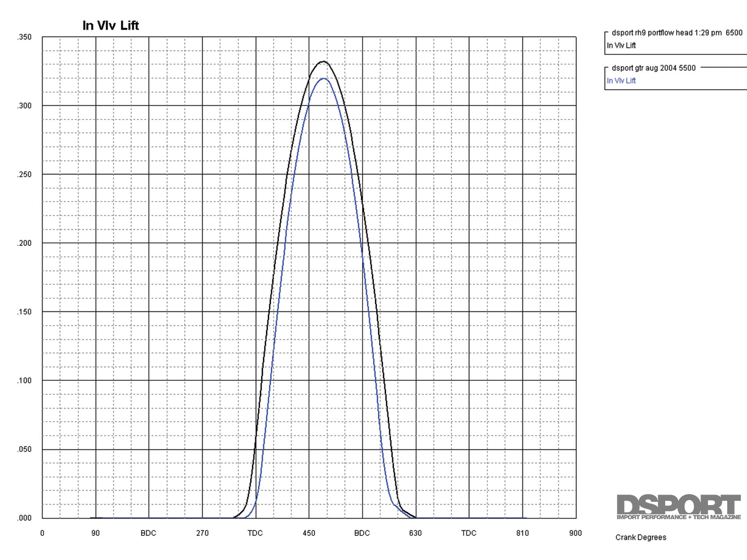Click the .300 y-axis label
Viewport: 747px width, 560px height.
(25, 106)
